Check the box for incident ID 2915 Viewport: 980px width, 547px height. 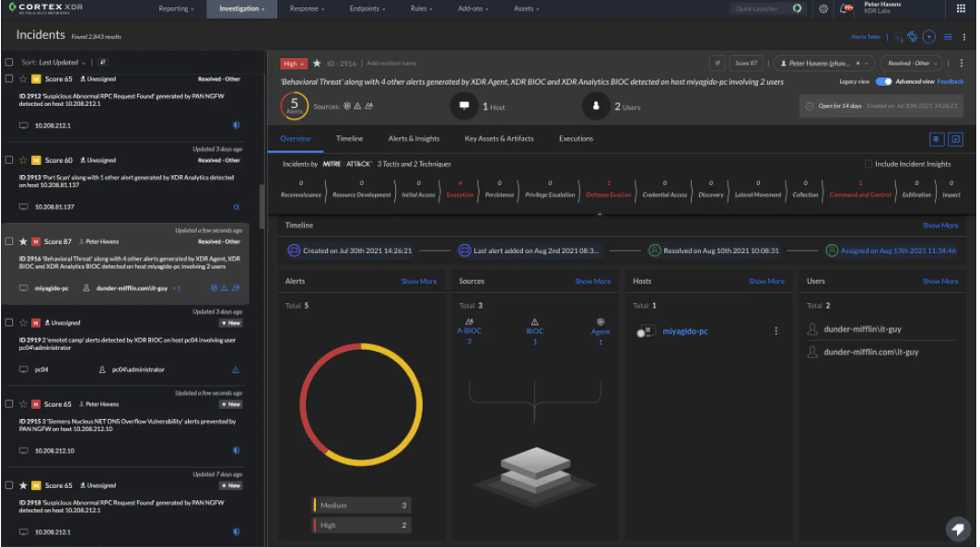coord(9,404)
